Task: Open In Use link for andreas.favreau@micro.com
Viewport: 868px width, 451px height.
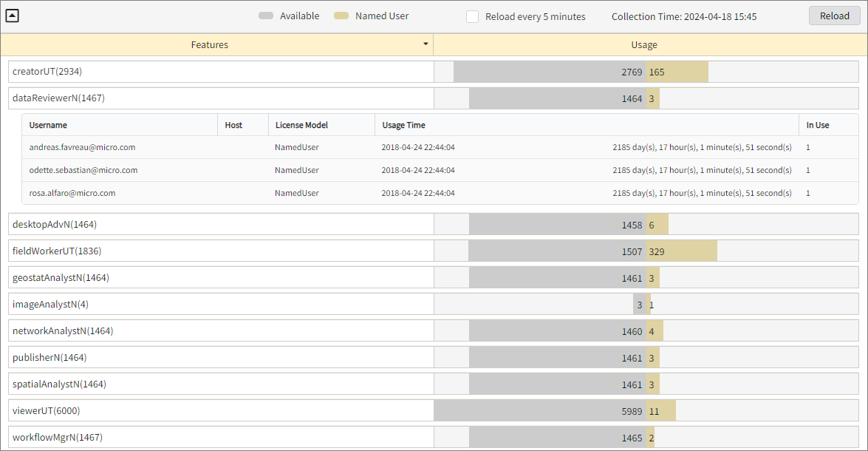Action: pos(807,147)
